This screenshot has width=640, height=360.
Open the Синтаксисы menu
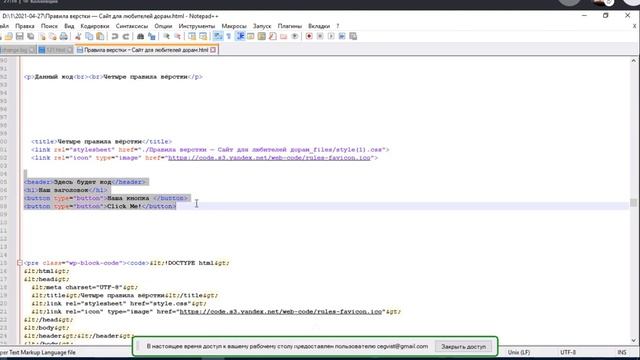click(x=131, y=26)
